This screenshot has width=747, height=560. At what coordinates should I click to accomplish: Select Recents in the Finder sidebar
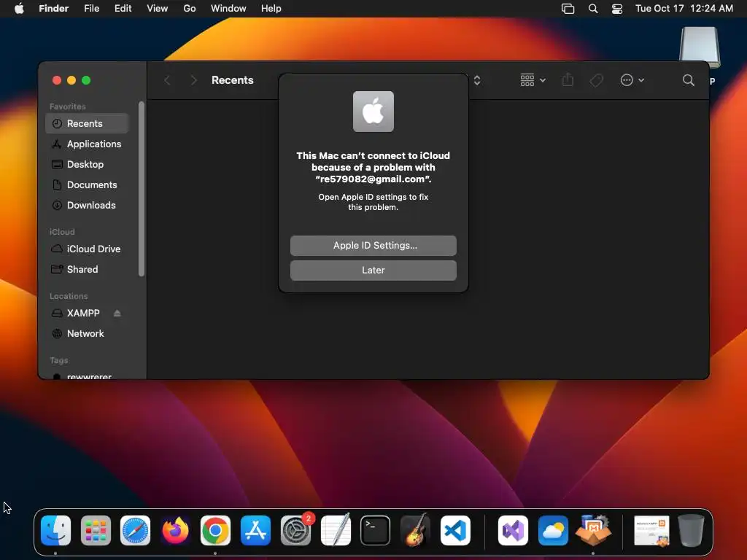point(88,123)
